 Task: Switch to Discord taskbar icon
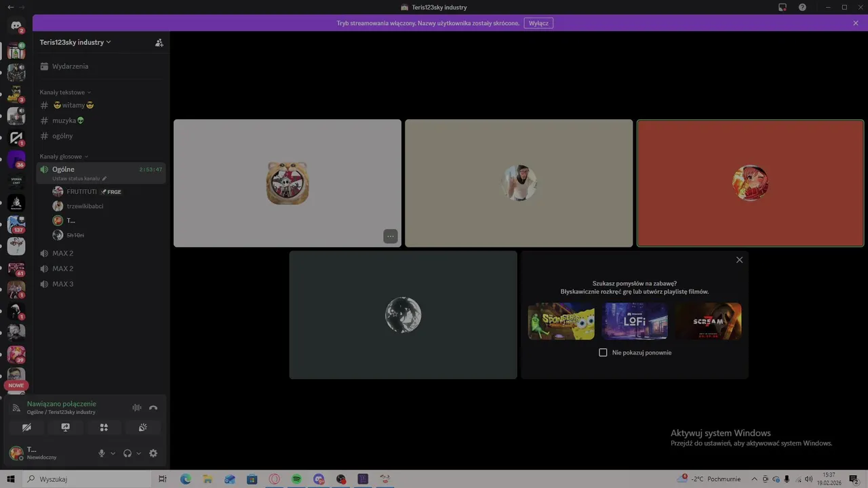319,479
